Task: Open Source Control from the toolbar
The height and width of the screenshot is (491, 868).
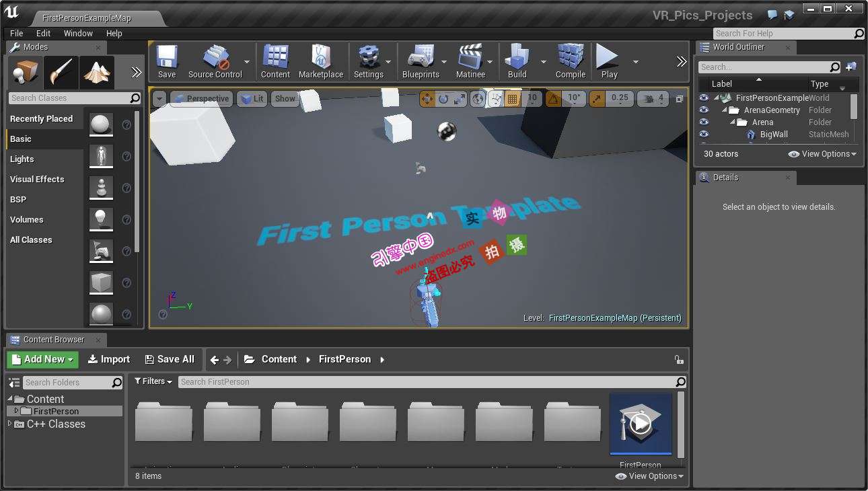Action: point(215,62)
